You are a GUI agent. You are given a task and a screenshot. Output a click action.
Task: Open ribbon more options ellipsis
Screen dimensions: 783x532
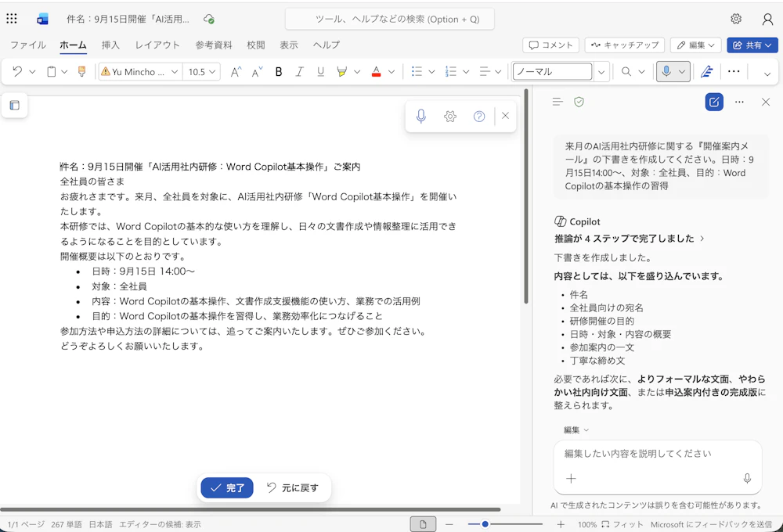[x=734, y=71]
